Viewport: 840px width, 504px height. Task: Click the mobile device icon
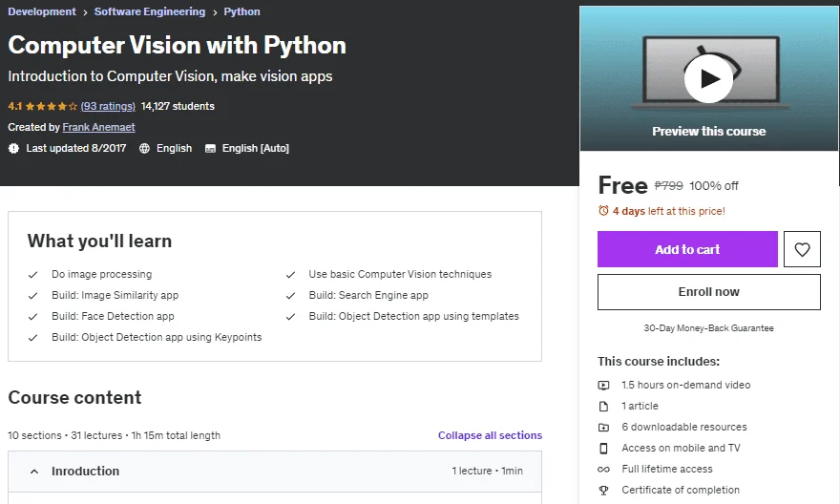coord(603,449)
